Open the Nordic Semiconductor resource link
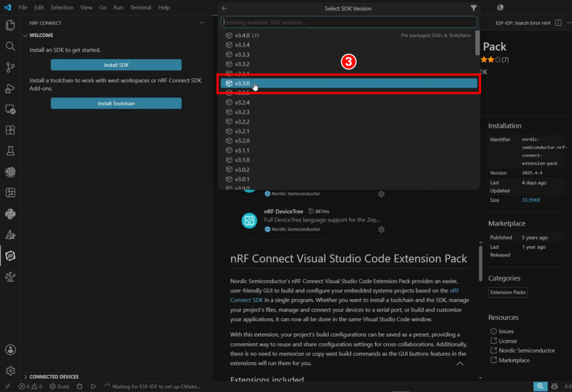Viewport: 572px width, 392px height. (526, 351)
